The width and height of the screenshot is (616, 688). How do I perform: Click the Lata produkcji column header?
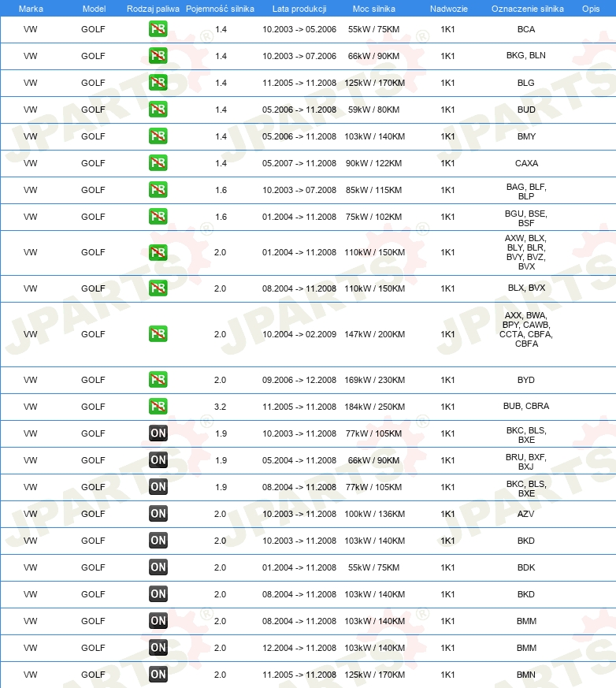[299, 9]
